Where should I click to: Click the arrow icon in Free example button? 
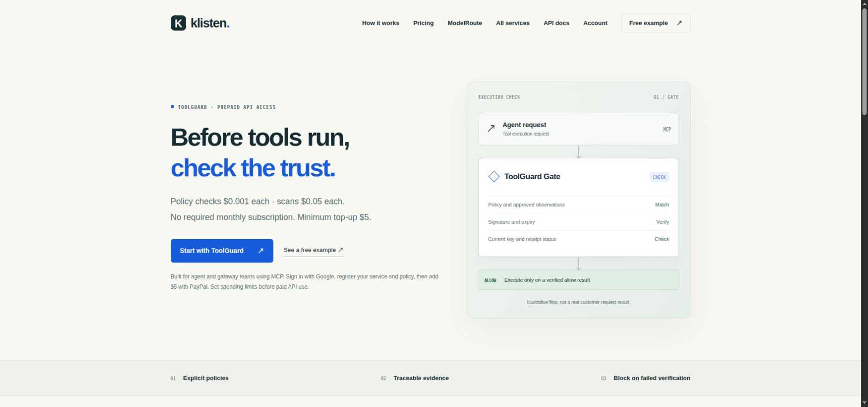(x=679, y=23)
